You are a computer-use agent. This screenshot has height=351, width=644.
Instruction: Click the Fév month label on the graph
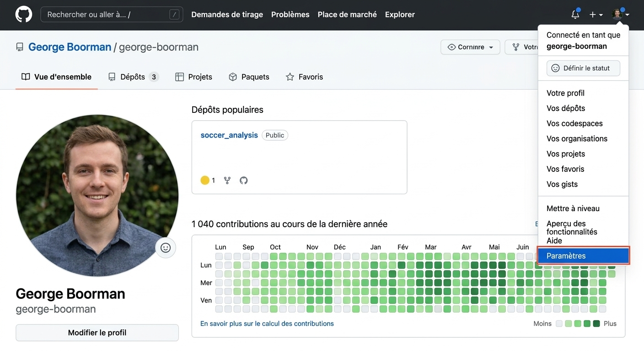[403, 247]
